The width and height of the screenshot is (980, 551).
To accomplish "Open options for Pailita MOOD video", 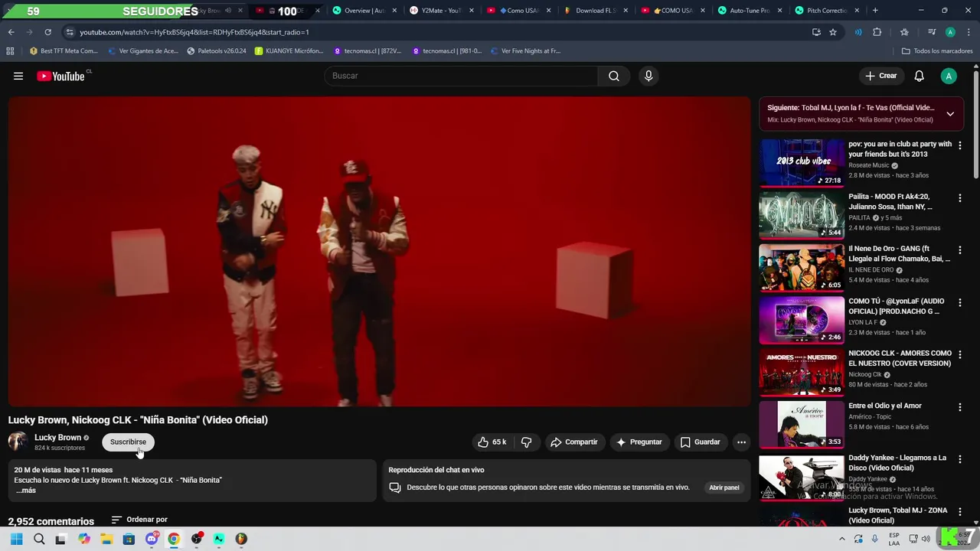I will pos(959,197).
